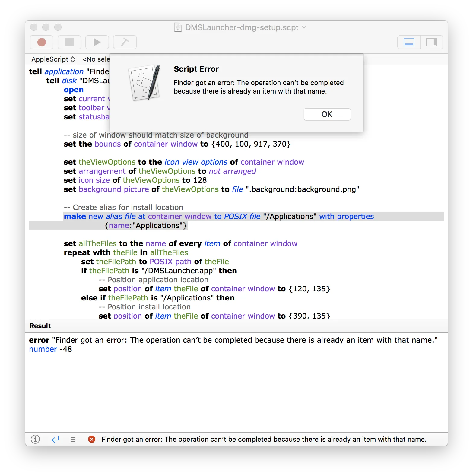Click the red error icon in the status bar
The width and height of the screenshot is (473, 476).
tap(92, 439)
